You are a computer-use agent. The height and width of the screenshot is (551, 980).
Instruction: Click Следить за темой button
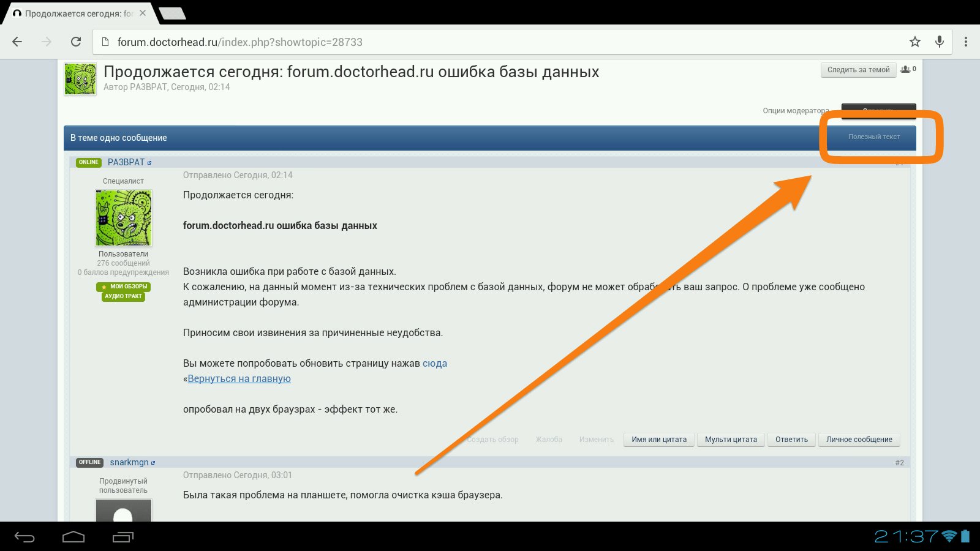[x=858, y=70]
